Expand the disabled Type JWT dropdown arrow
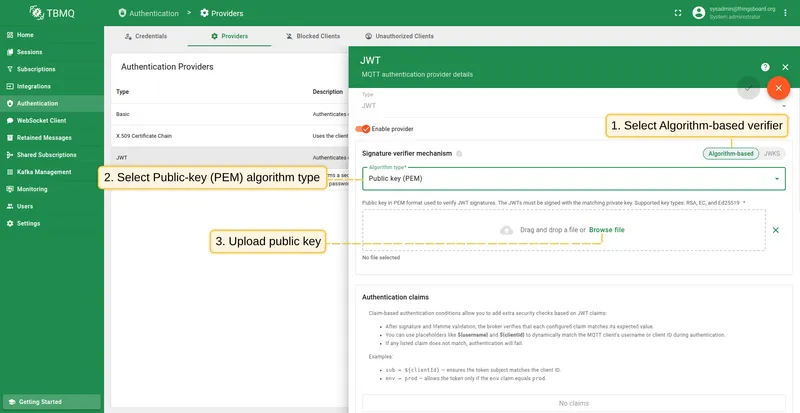Image resolution: width=800 pixels, height=413 pixels. [784, 106]
